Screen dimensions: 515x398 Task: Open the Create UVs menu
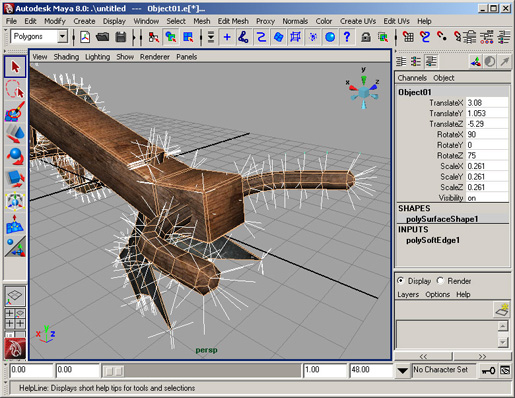(358, 21)
